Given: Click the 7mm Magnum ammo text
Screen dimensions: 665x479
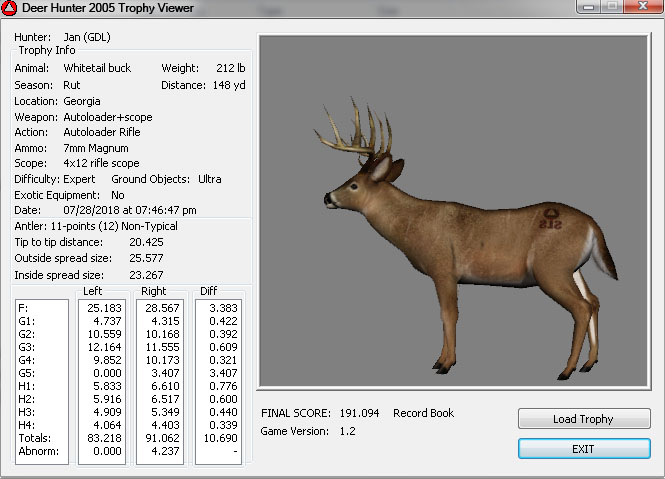Looking at the screenshot, I should [x=96, y=147].
